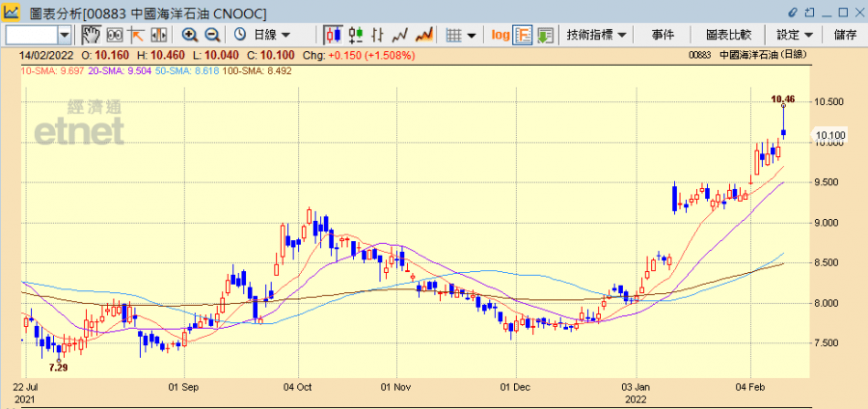This screenshot has width=868, height=409.
Task: Expand the stock code combo box arrow
Action: [65, 36]
